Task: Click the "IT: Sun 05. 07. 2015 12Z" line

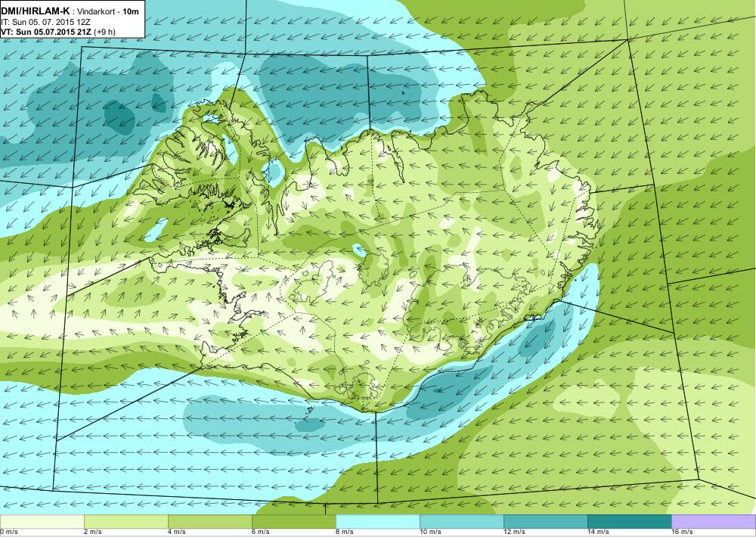Action: (46, 22)
